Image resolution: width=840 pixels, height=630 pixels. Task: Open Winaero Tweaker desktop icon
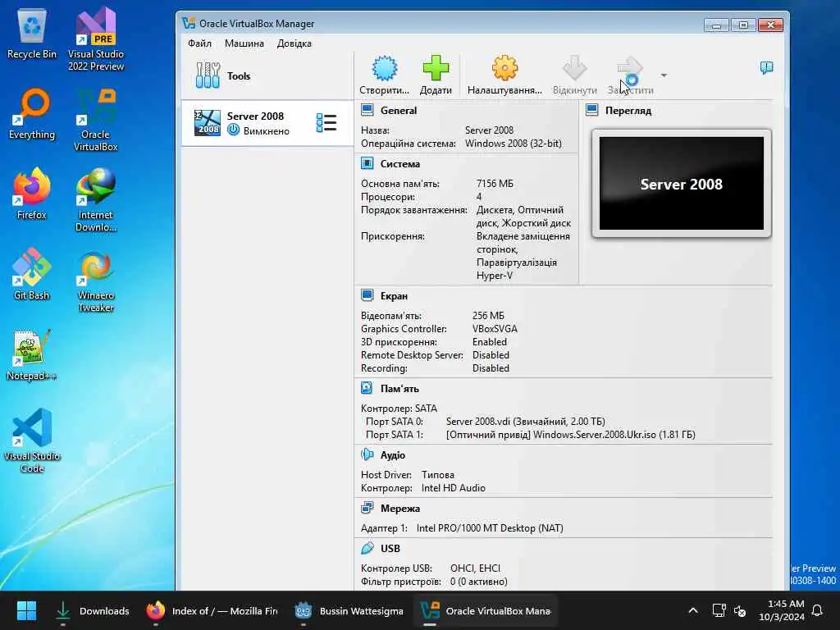point(96,281)
